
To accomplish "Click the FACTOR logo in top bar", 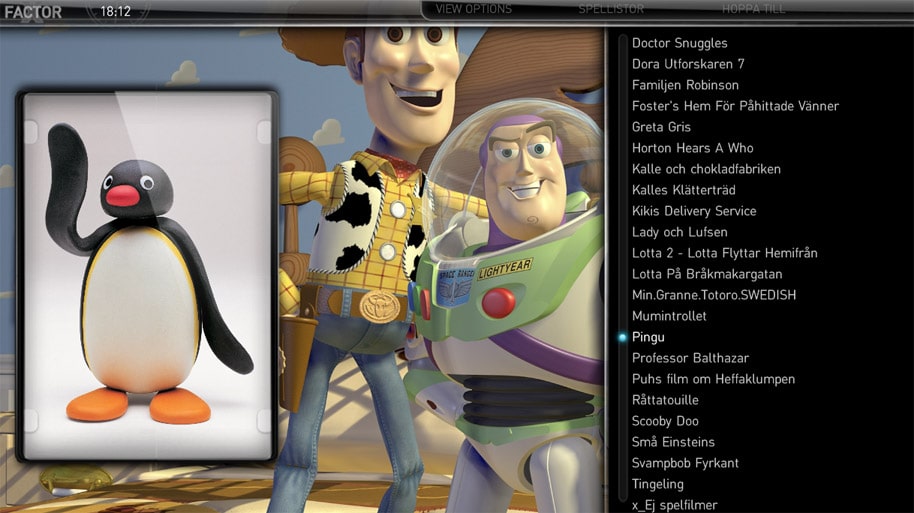I will [32, 12].
